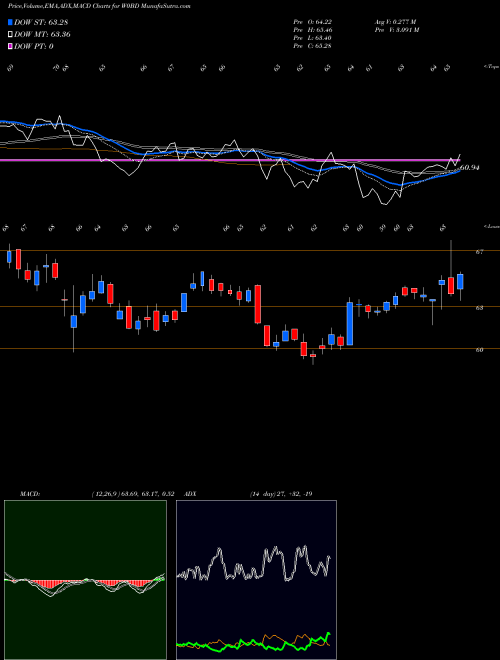
Task: Click the 'Pre H: 65.46' high value
Action: coord(313,30)
